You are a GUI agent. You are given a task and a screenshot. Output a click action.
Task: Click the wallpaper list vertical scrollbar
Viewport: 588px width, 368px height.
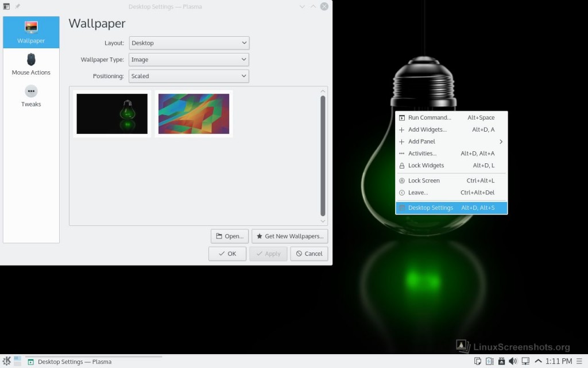pos(323,155)
